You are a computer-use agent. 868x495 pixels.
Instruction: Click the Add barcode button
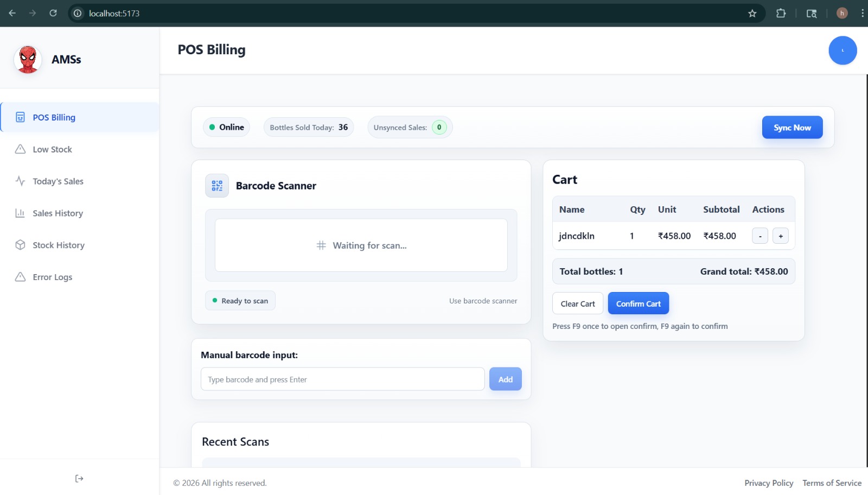click(505, 379)
